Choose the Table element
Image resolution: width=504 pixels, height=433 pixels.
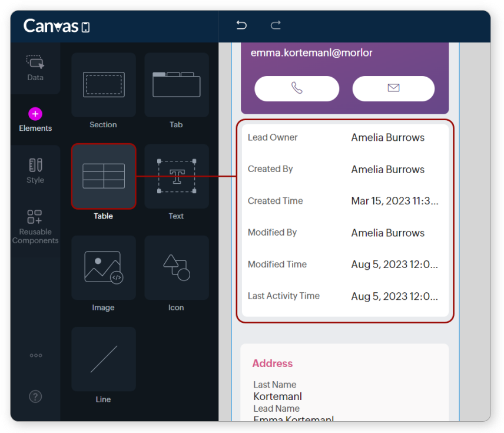point(104,176)
